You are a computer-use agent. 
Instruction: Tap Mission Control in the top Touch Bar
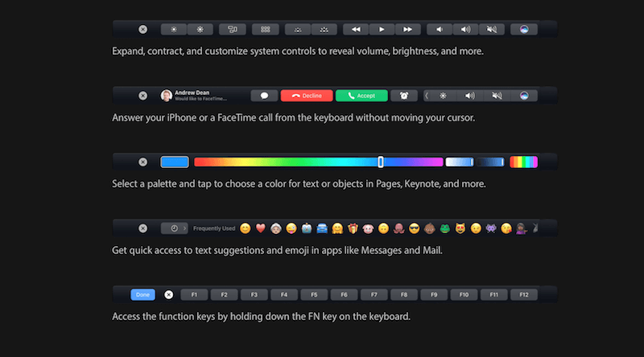click(x=233, y=29)
